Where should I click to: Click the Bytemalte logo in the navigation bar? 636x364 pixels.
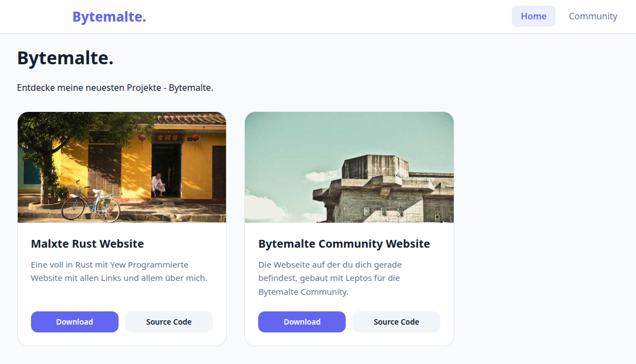point(109,16)
